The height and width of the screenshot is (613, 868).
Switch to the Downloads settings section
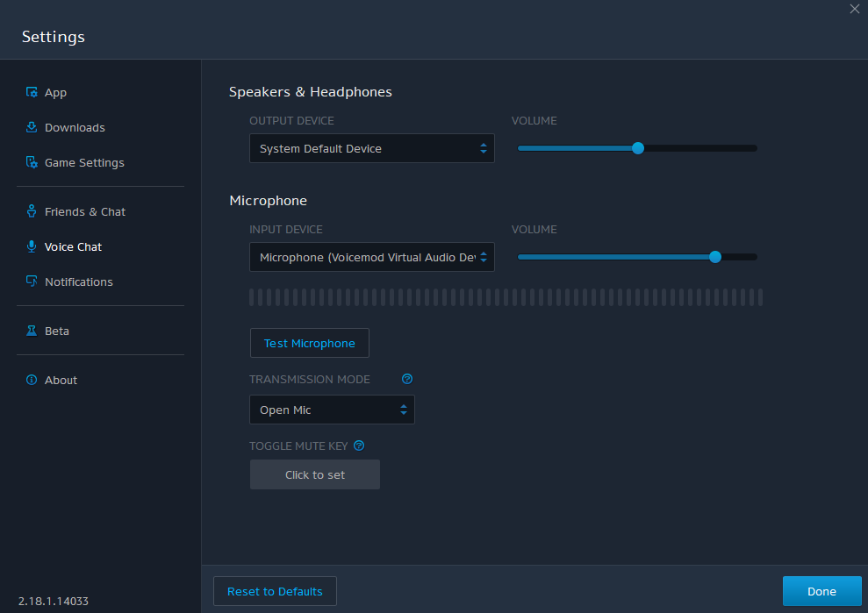(x=75, y=127)
